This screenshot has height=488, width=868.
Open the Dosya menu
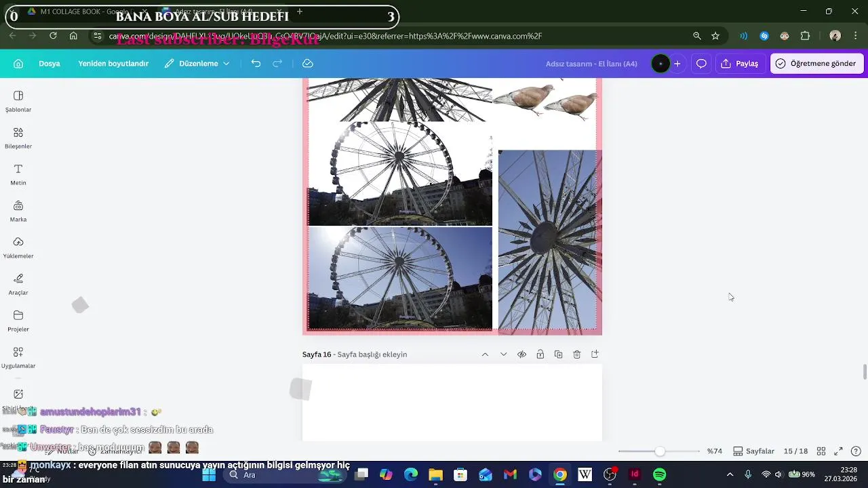coord(50,64)
